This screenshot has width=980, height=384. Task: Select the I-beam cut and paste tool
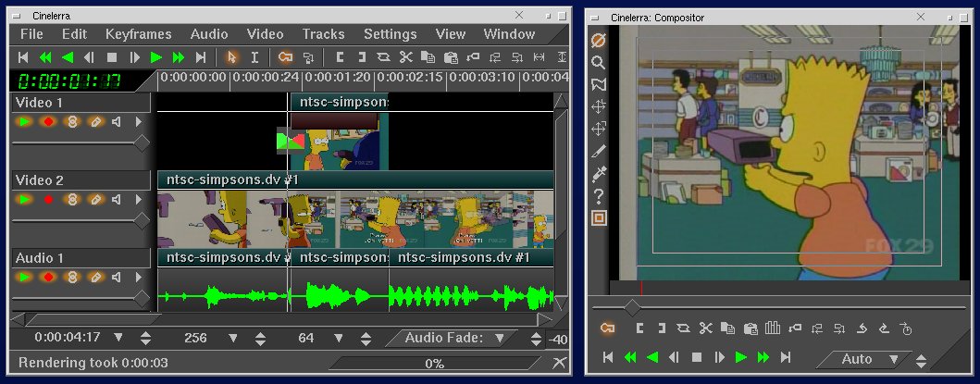[254, 57]
